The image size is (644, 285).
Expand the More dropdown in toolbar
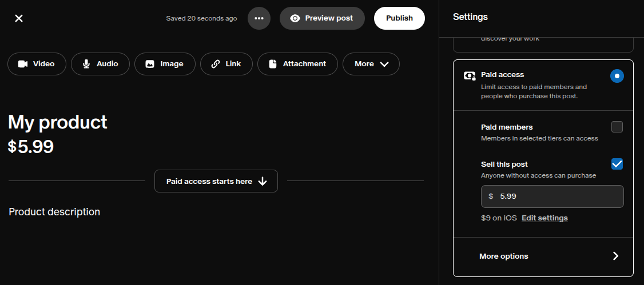[371, 64]
